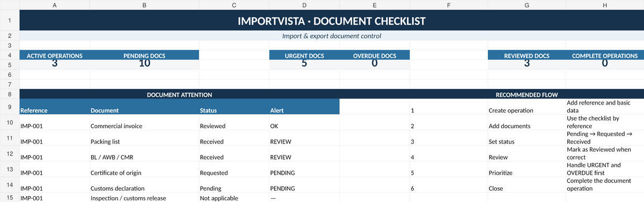Select column A header
Screen dimensions: 644x202
(x=54, y=5)
